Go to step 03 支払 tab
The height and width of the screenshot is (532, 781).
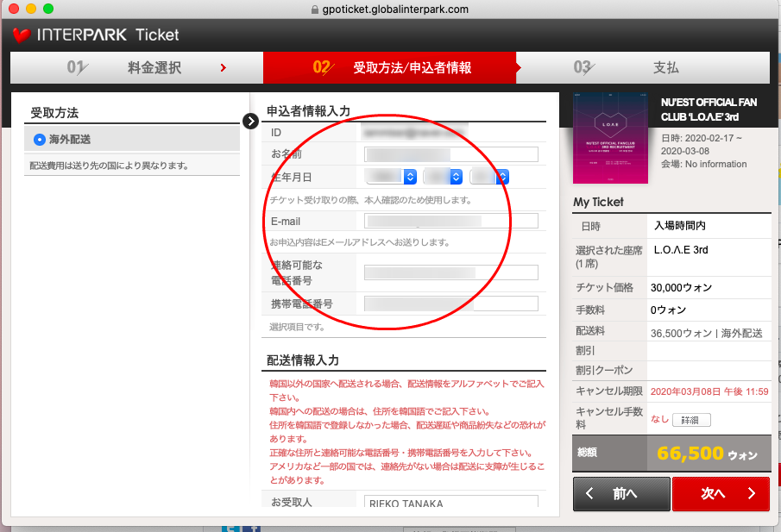(643, 67)
